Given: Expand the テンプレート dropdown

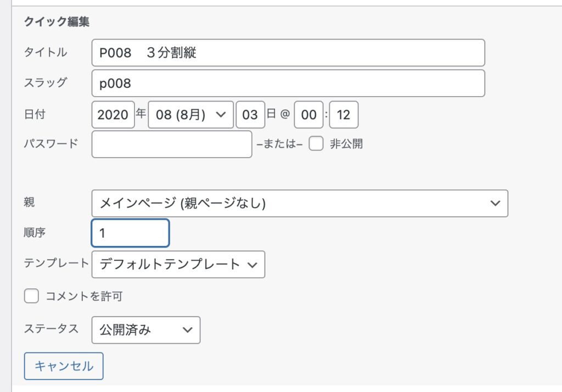Looking at the screenshot, I should [x=178, y=264].
